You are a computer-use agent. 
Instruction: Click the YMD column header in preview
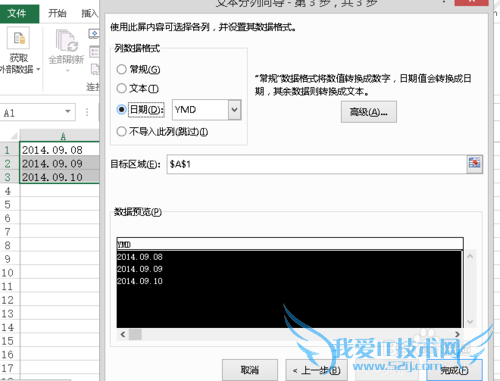pos(289,244)
